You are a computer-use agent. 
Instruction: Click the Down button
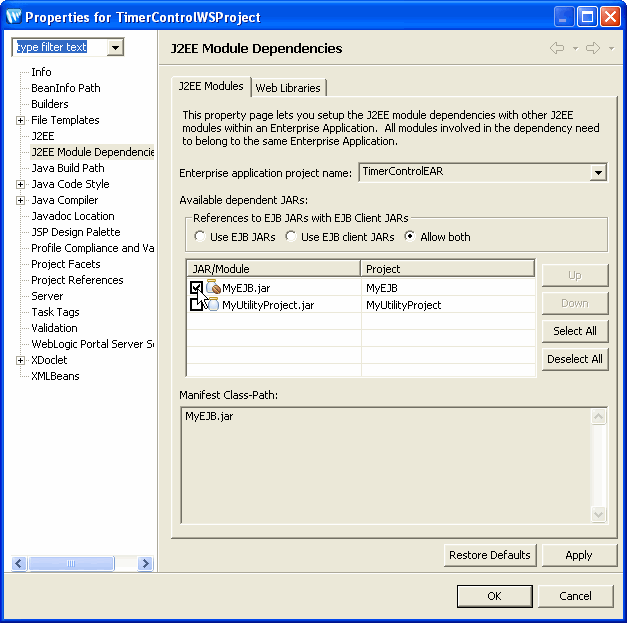pos(575,303)
